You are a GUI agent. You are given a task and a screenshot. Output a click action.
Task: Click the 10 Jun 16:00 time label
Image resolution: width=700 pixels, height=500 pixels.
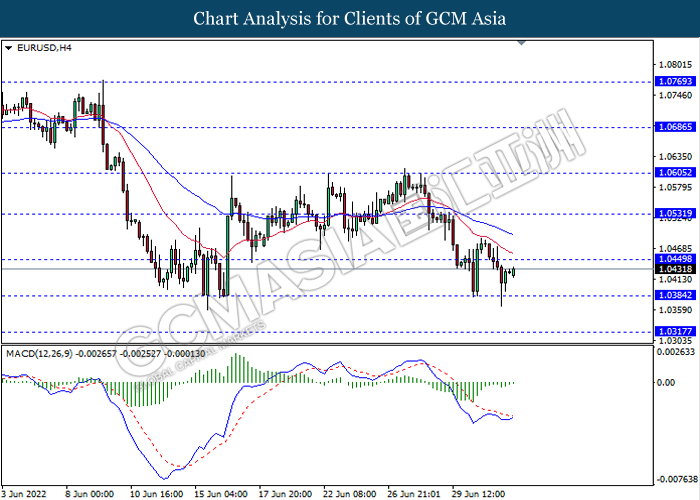pyautogui.click(x=157, y=494)
